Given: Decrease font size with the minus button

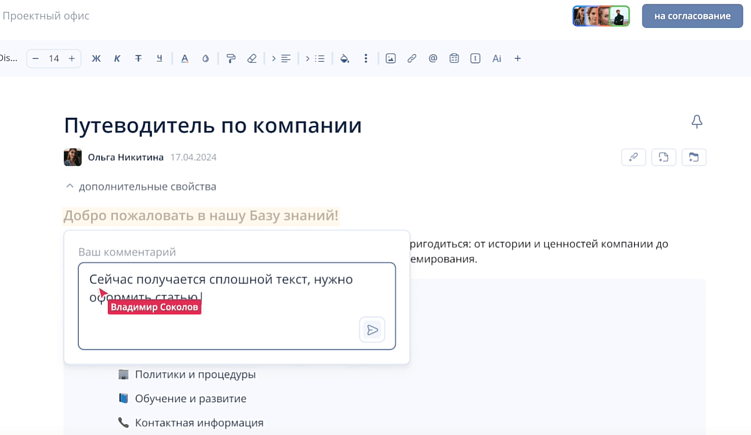Looking at the screenshot, I should pos(35,58).
